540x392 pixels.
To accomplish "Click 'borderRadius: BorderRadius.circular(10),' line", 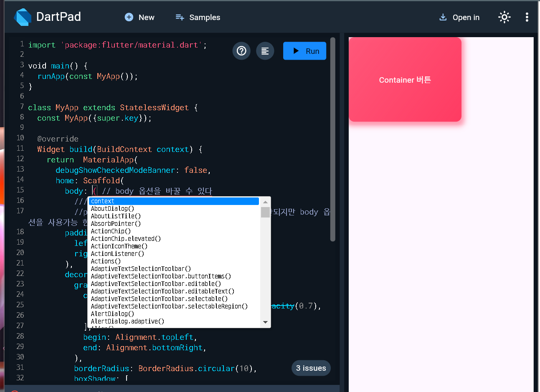I will (x=165, y=369).
